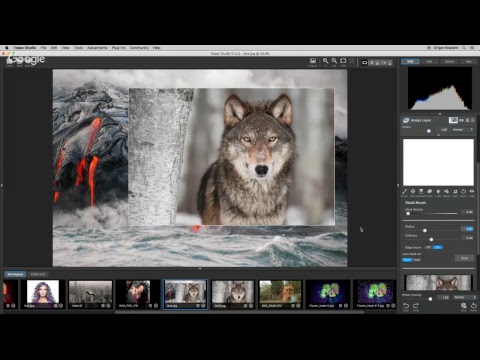
Task: Collapse the right side panel arrow
Action: point(398,185)
